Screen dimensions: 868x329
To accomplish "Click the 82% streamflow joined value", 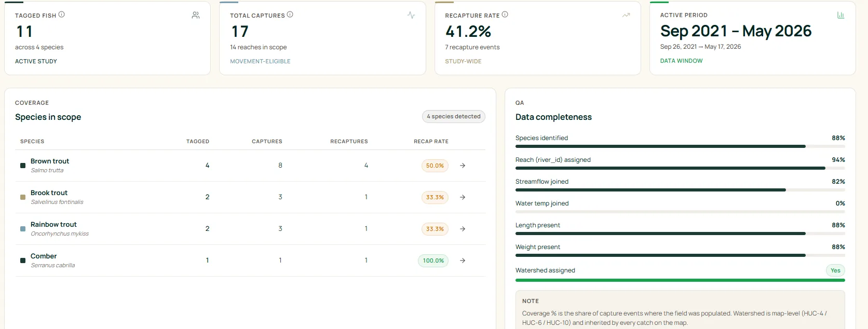I will [x=838, y=182].
